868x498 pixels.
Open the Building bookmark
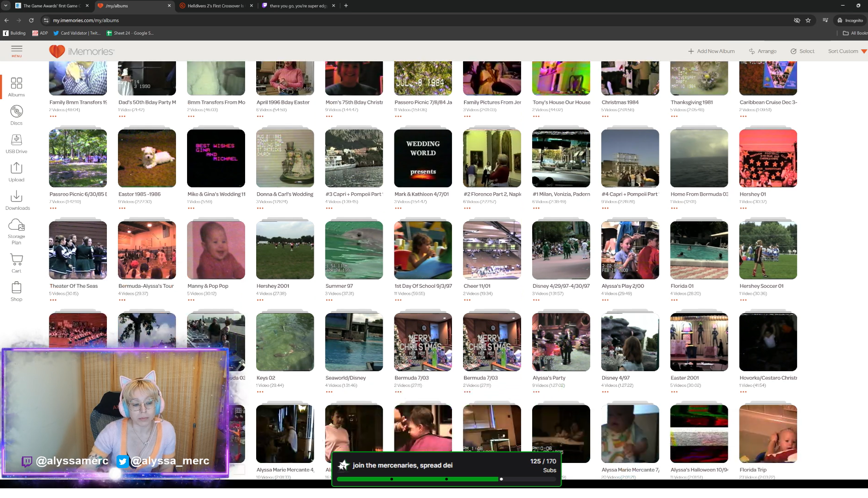(14, 33)
